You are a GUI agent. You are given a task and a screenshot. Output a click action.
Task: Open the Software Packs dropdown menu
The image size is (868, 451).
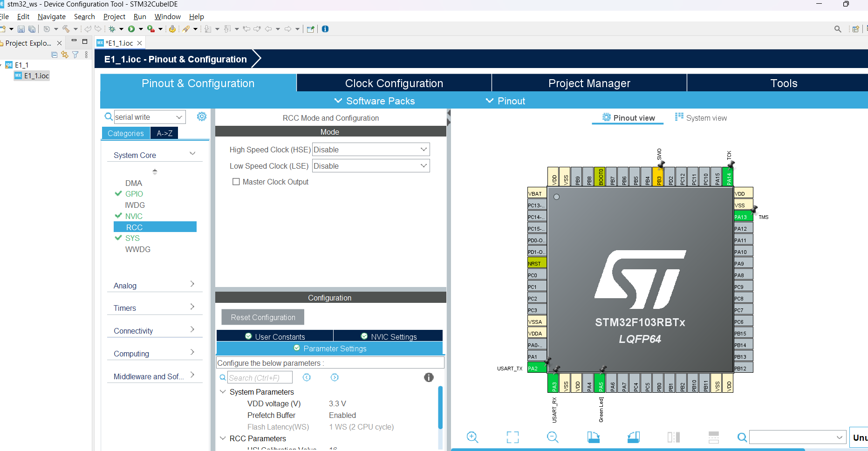click(375, 101)
